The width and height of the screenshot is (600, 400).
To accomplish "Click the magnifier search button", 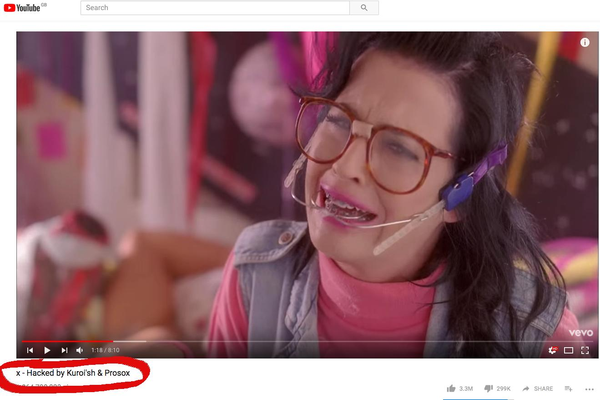I will 364,8.
